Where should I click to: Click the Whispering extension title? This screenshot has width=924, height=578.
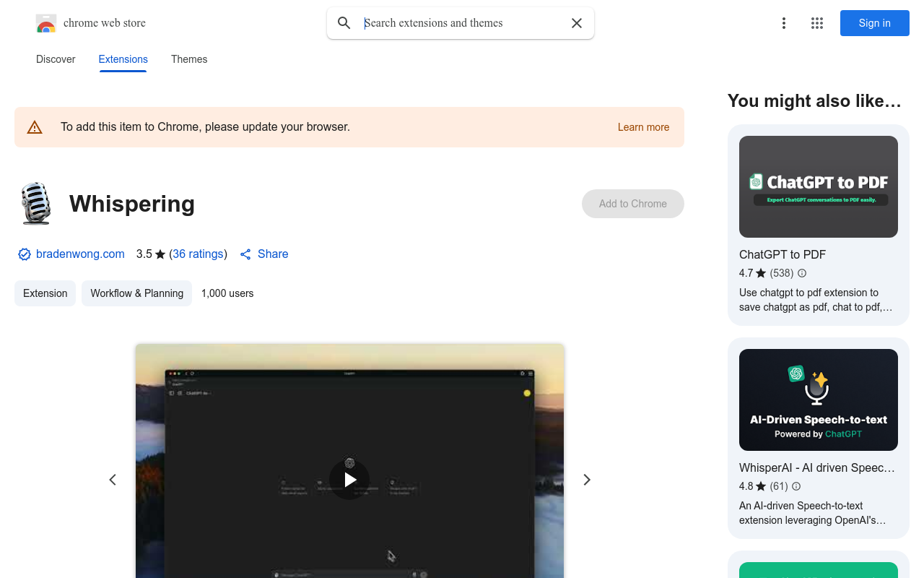point(132,204)
